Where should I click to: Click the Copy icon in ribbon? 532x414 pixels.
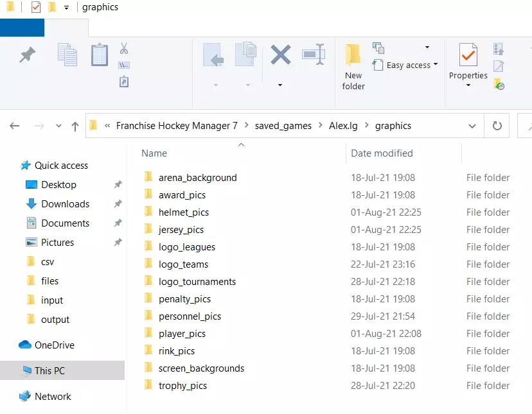click(x=67, y=55)
